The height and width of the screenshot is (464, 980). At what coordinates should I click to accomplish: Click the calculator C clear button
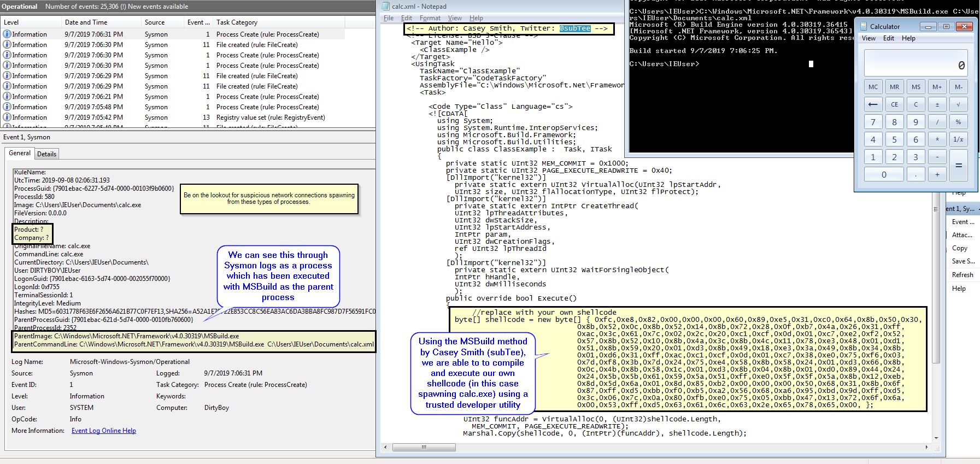tap(916, 104)
